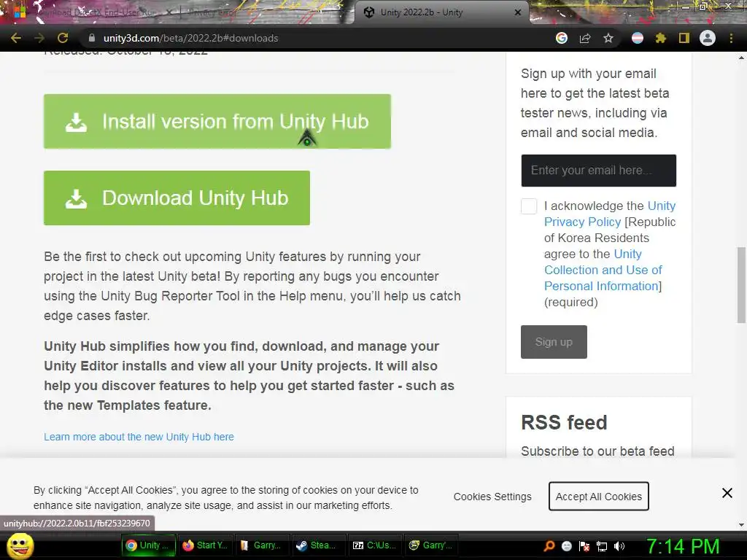This screenshot has height=560, width=747.
Task: Click the 7:14 PM taskbar clock
Action: pyautogui.click(x=683, y=547)
